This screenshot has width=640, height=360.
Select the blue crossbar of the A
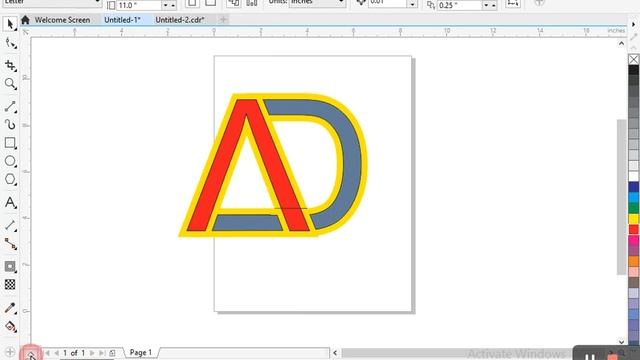247,223
